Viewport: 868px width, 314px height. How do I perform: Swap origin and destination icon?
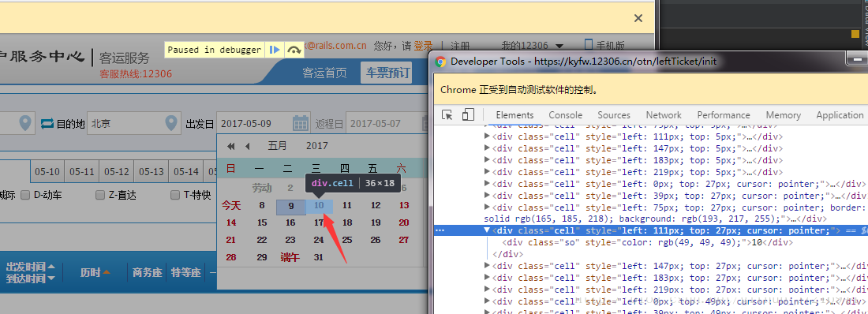point(47,124)
